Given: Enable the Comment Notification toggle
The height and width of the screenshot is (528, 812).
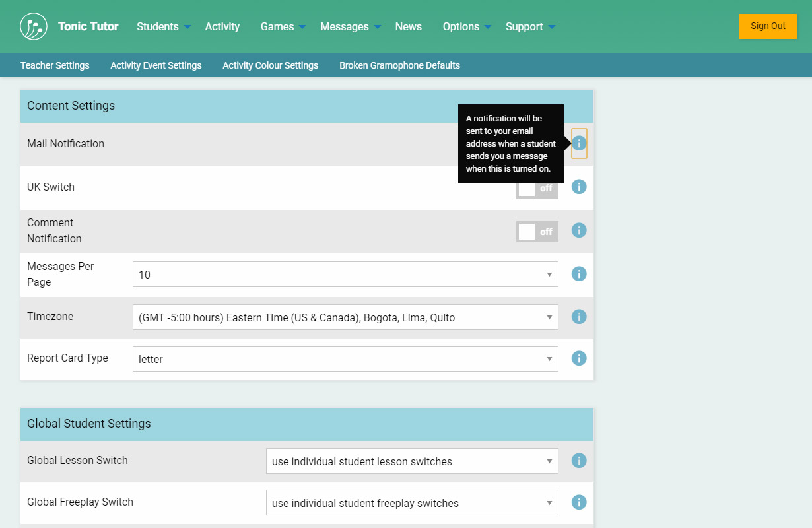Looking at the screenshot, I should point(537,232).
